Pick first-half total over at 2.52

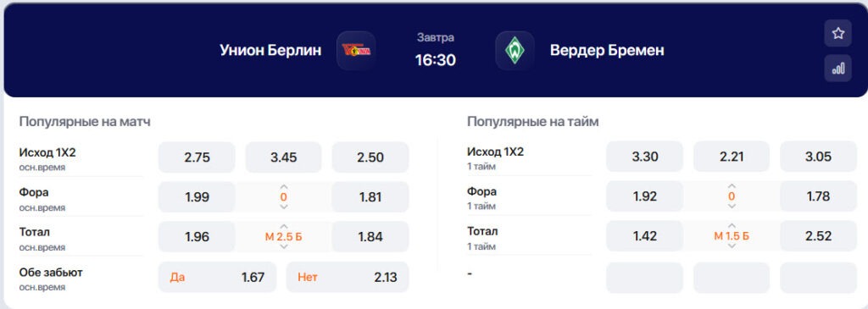pos(818,236)
